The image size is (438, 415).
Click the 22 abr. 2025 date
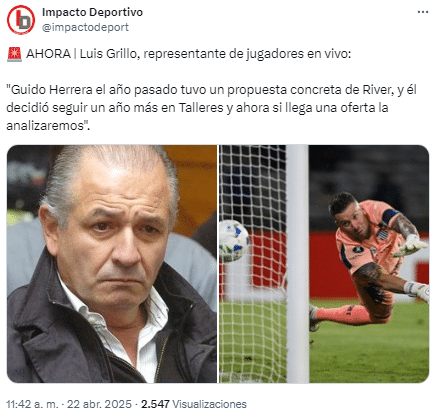coord(99,404)
